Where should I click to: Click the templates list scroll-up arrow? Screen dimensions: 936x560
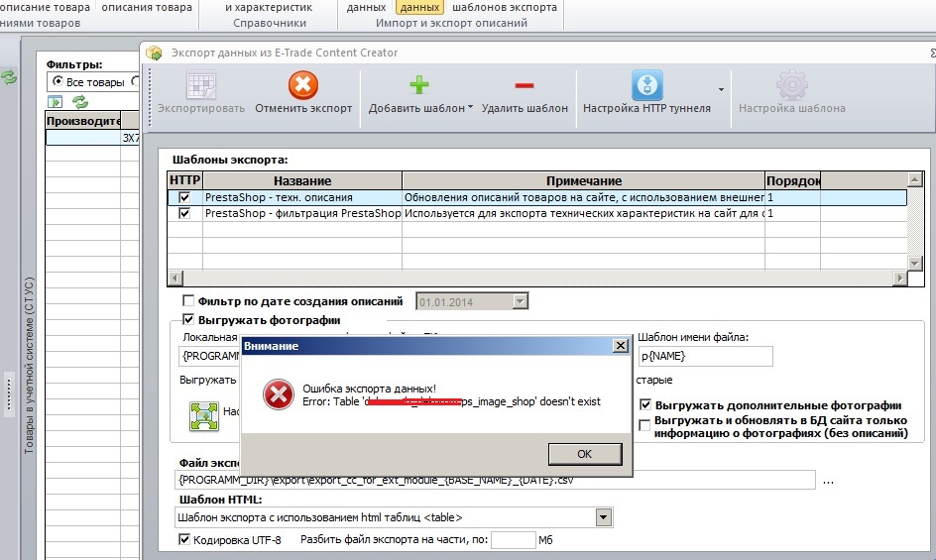(914, 178)
